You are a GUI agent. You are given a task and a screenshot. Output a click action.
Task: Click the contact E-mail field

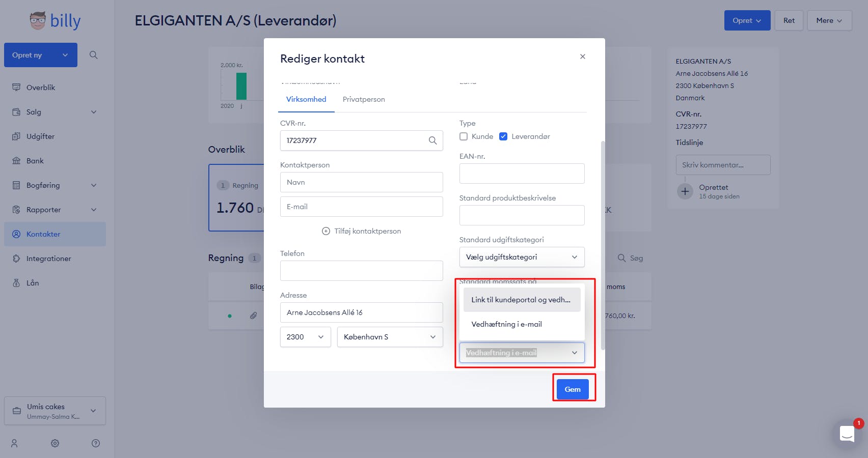[362, 207]
